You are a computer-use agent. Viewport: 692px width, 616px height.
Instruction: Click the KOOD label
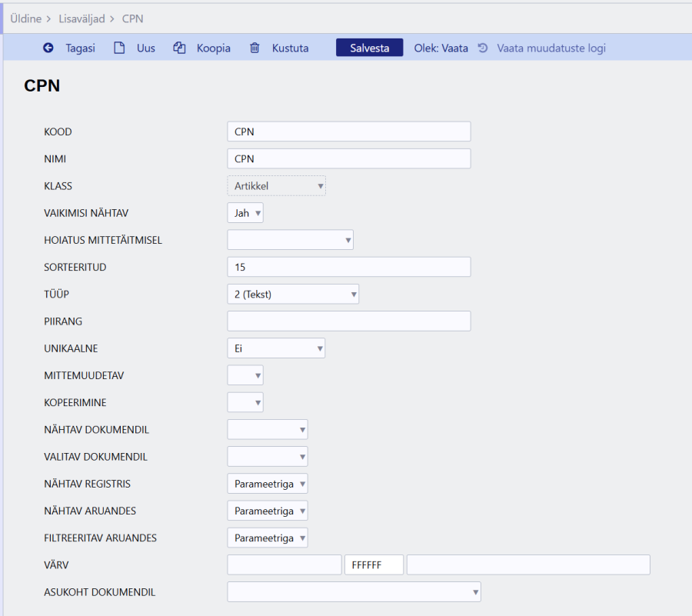pyautogui.click(x=58, y=132)
